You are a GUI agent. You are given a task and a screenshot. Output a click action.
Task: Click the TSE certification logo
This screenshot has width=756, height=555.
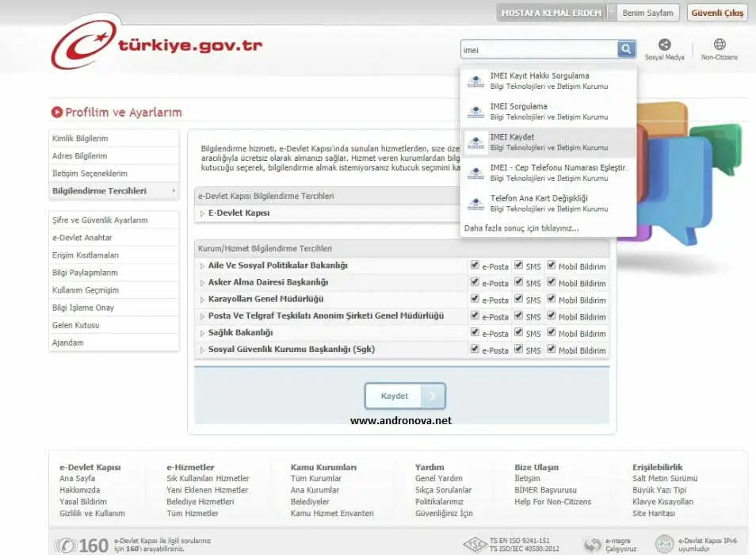(475, 545)
